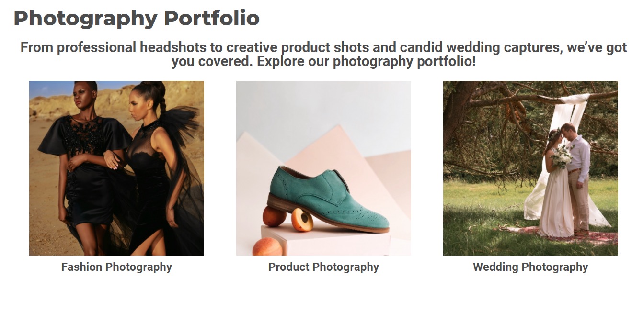
Task: Open the Fashion Photography thumbnail image
Action: click(x=116, y=168)
